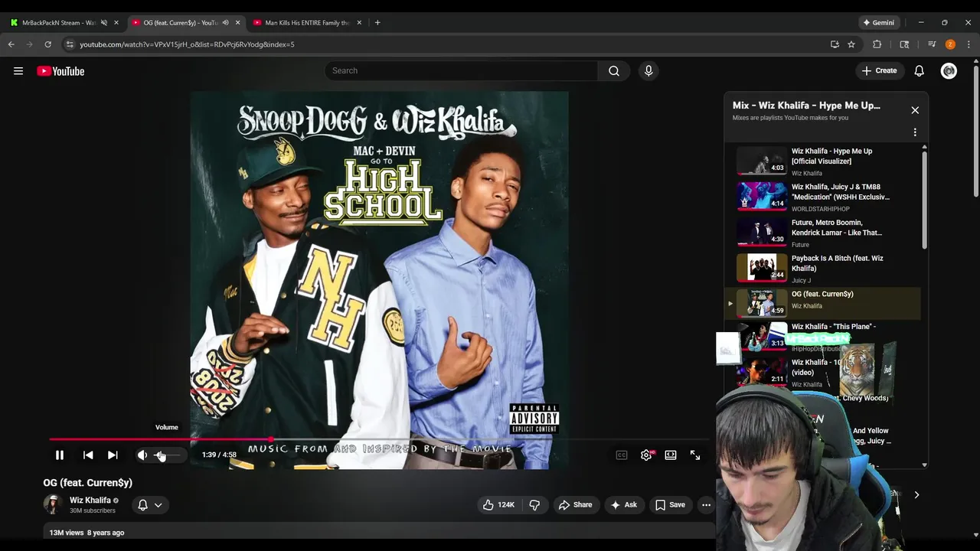The image size is (980, 551).
Task: Share this video
Action: pos(576,504)
